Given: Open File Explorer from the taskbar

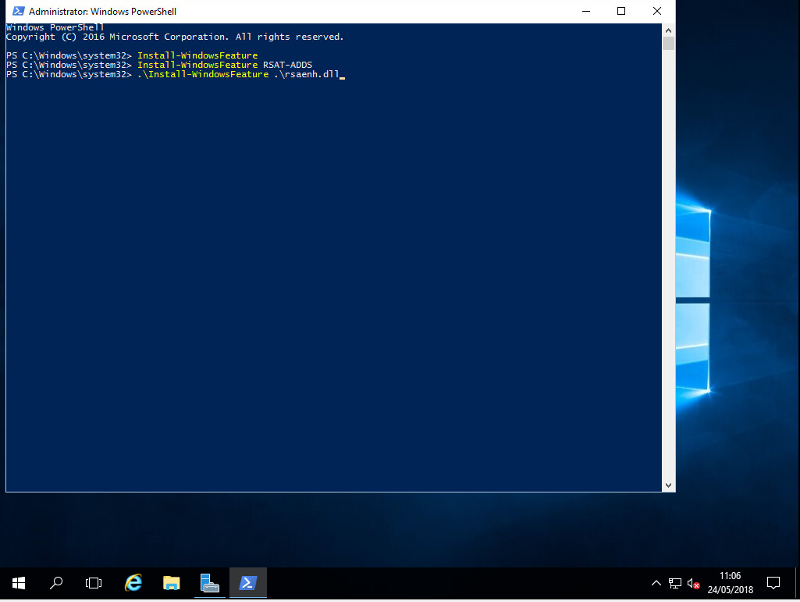Looking at the screenshot, I should [x=171, y=582].
